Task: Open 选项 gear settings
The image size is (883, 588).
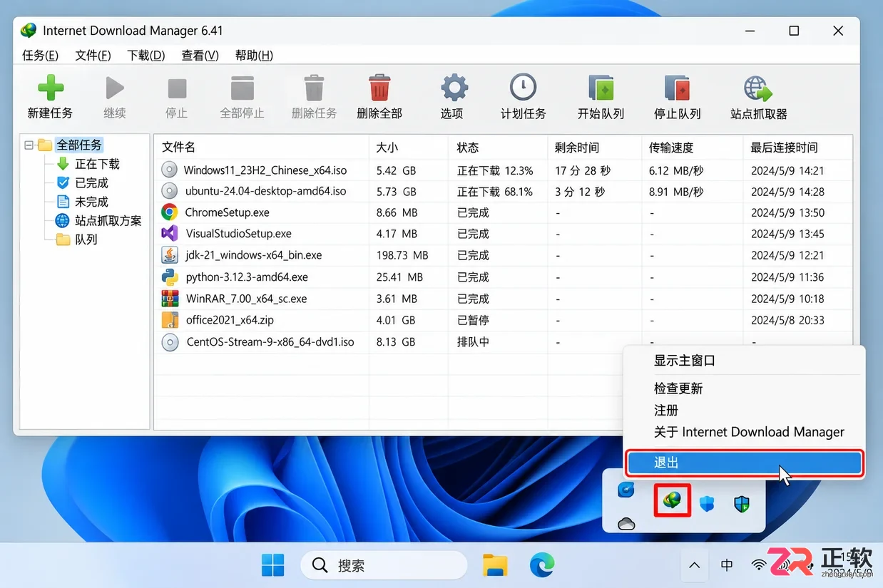Action: coord(454,88)
